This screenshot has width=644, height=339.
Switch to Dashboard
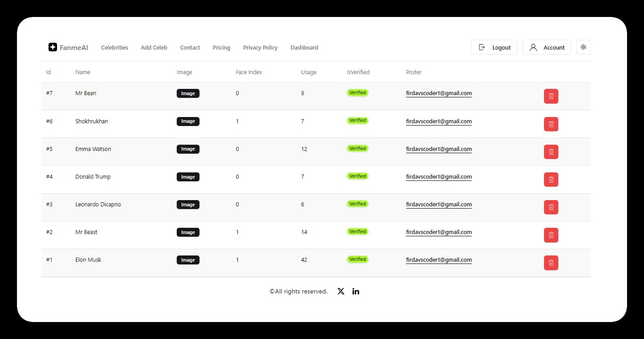pyautogui.click(x=304, y=47)
